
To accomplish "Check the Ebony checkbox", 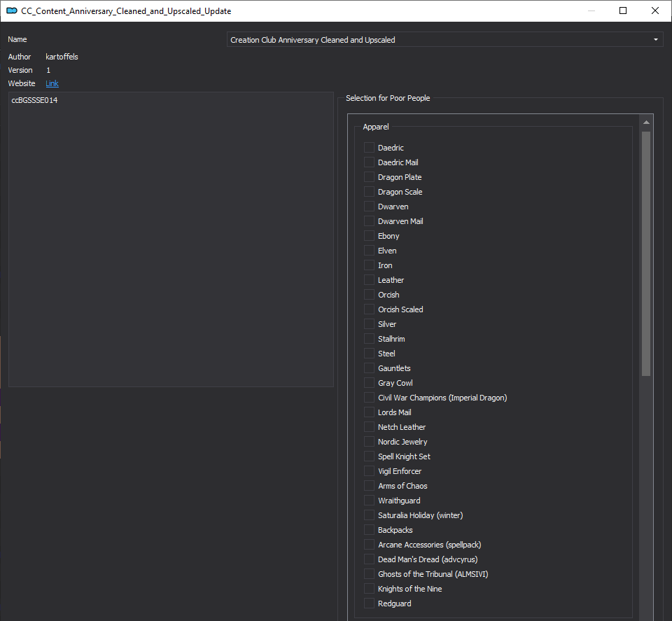I will [x=369, y=236].
